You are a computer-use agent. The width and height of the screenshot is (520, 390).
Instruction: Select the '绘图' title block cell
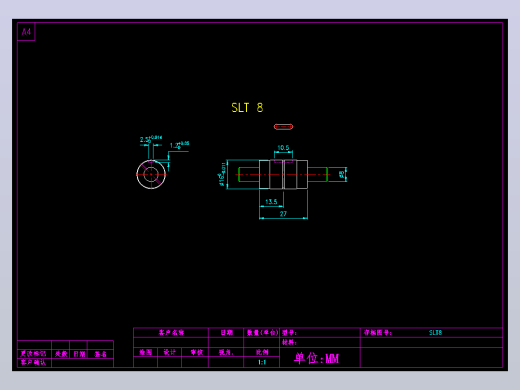[146, 352]
